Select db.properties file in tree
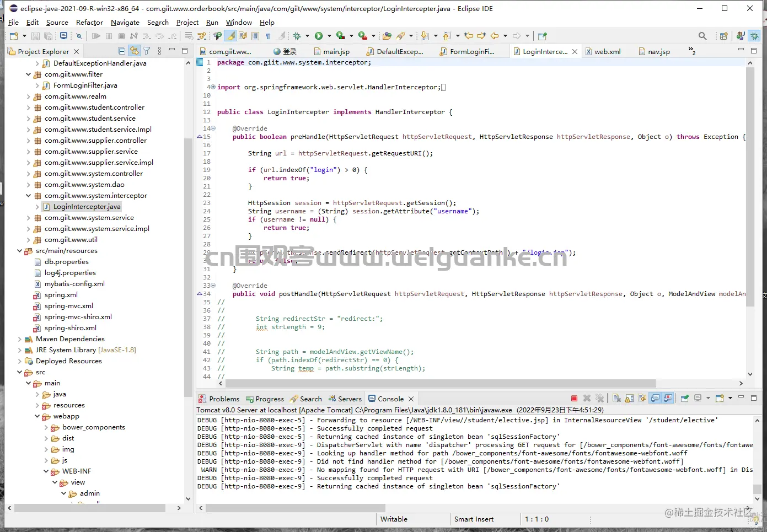 [x=66, y=262]
